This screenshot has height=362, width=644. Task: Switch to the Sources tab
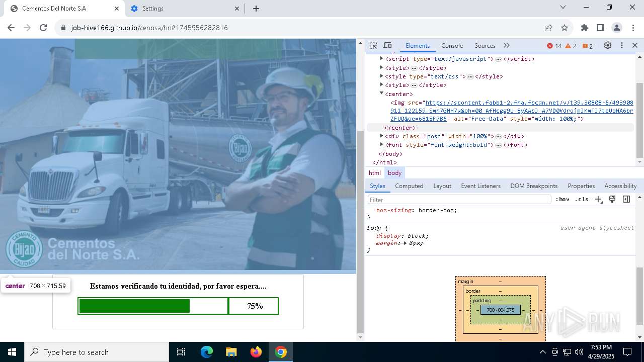tap(485, 45)
